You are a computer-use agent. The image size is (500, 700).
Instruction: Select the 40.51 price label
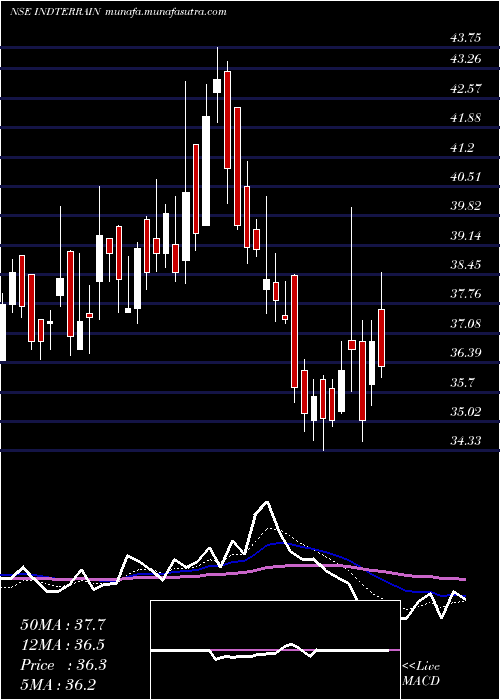(466, 177)
